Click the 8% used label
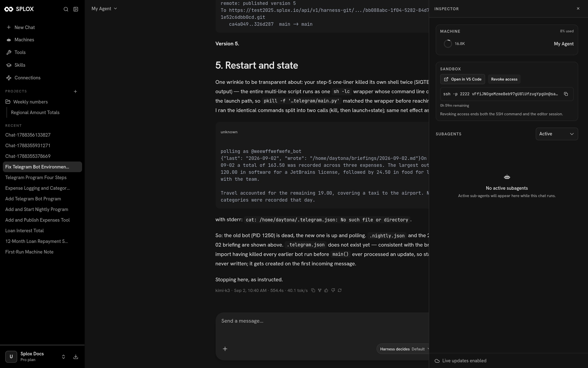Image resolution: width=588 pixels, height=368 pixels. pos(567,31)
